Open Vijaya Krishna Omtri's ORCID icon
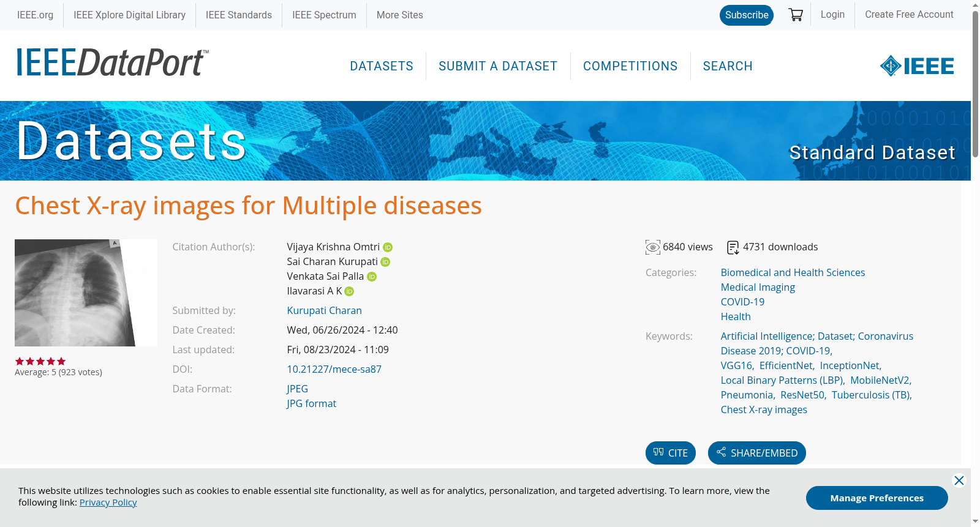The image size is (980, 527). pos(388,247)
